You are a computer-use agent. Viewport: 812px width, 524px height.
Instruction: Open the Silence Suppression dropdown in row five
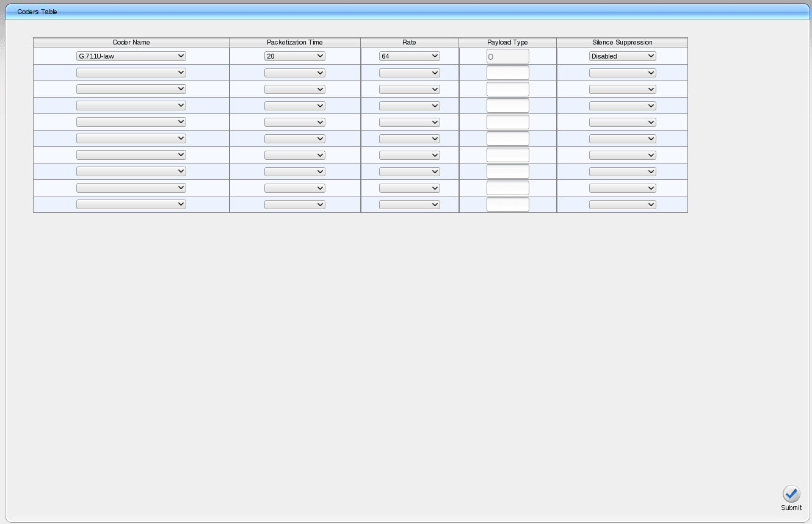(x=623, y=122)
